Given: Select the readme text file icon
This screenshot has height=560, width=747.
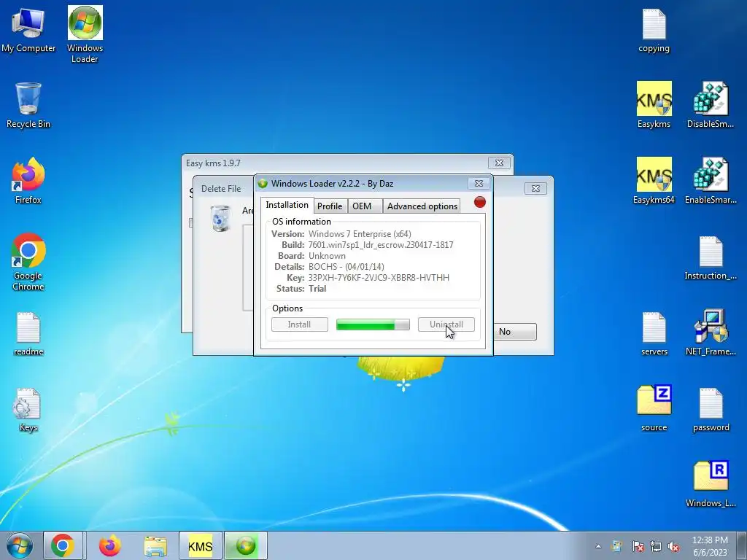Looking at the screenshot, I should point(28,334).
